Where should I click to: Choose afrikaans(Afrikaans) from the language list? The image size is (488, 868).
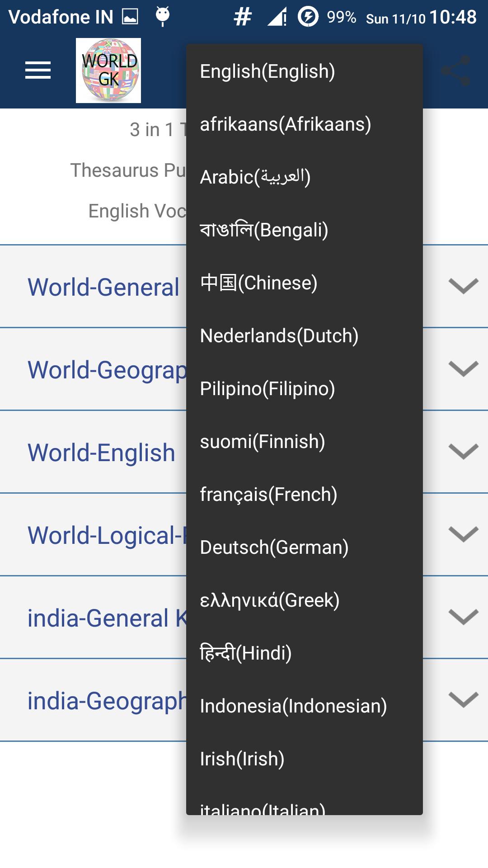click(305, 124)
